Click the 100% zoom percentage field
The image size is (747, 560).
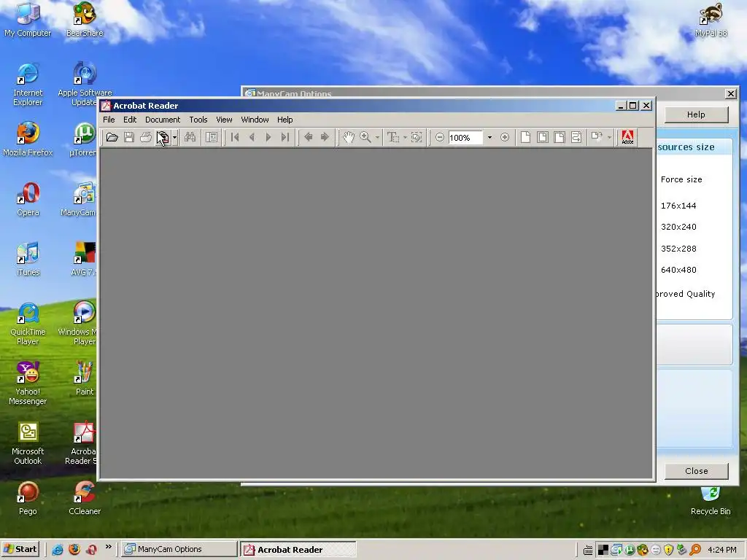click(x=465, y=138)
